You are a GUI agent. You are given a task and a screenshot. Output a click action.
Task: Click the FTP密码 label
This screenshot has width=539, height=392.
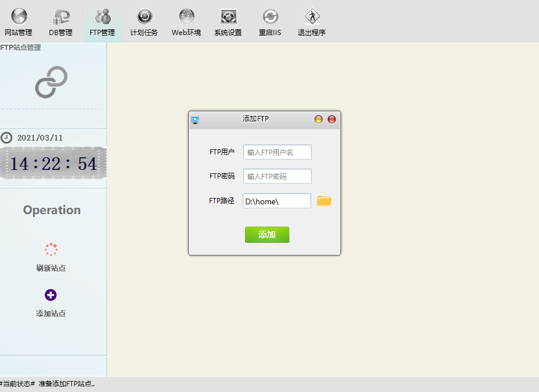tap(222, 176)
